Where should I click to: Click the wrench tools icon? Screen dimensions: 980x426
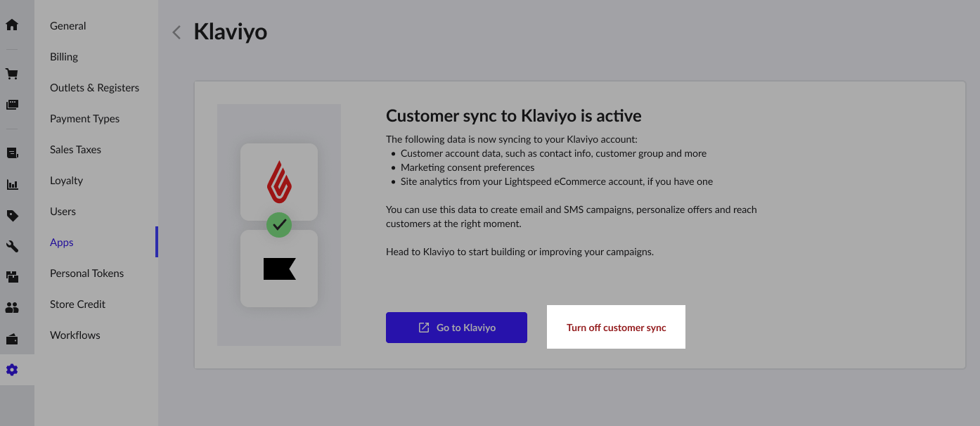(x=11, y=246)
